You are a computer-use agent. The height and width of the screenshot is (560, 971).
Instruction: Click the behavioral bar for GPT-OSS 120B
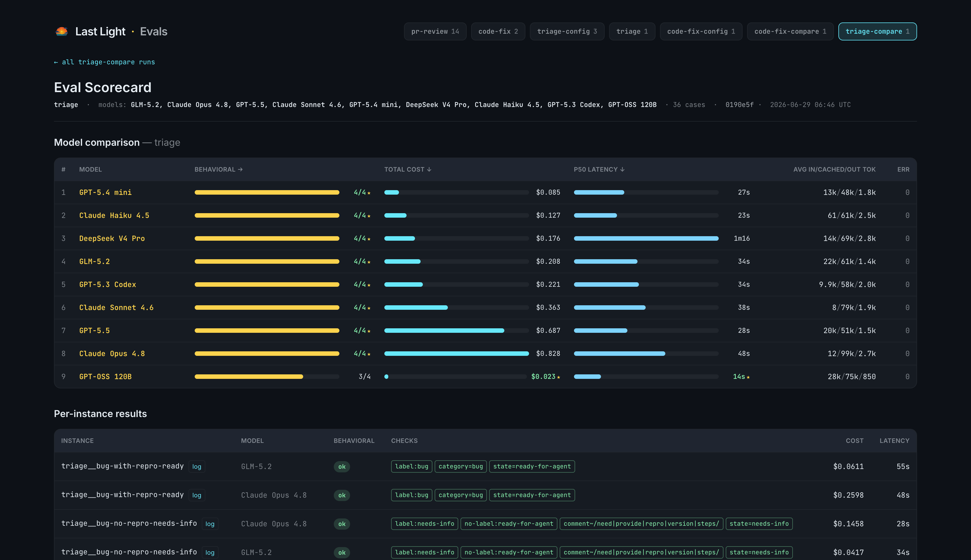(x=267, y=377)
